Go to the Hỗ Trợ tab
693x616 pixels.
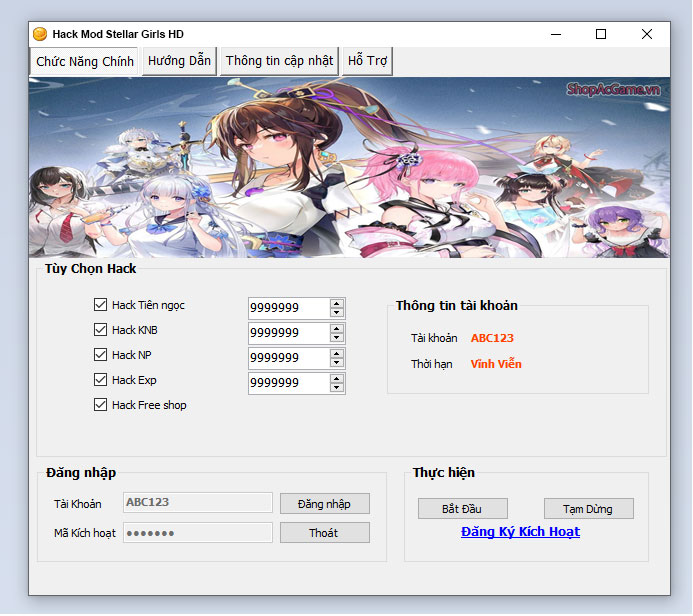point(367,61)
